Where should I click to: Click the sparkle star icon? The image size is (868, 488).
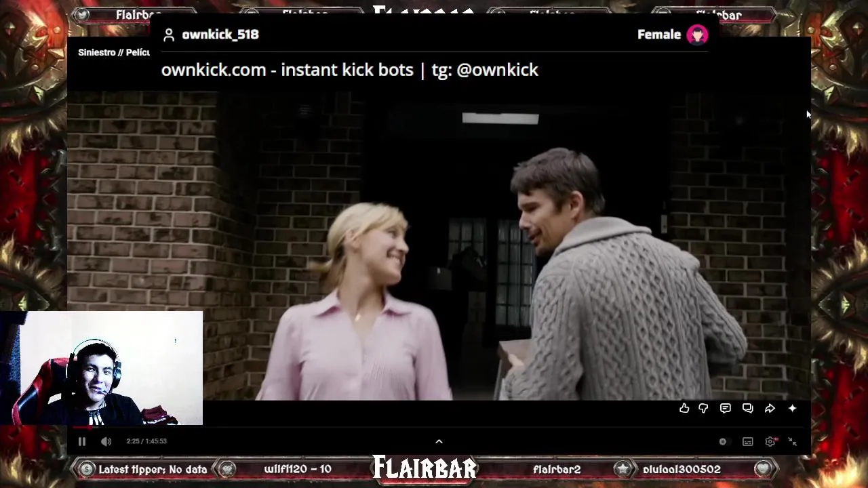[x=792, y=408]
